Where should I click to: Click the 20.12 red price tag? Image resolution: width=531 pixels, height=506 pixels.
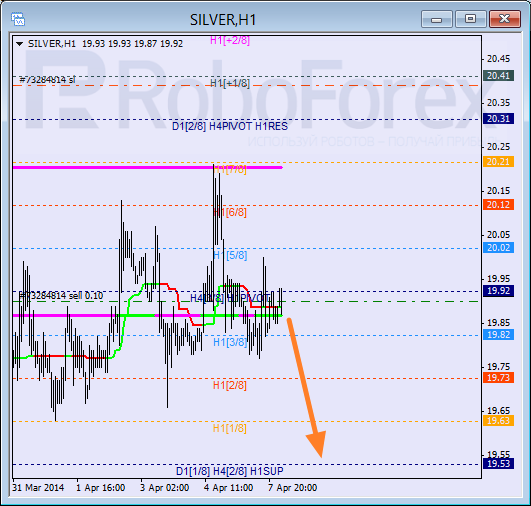pos(498,205)
